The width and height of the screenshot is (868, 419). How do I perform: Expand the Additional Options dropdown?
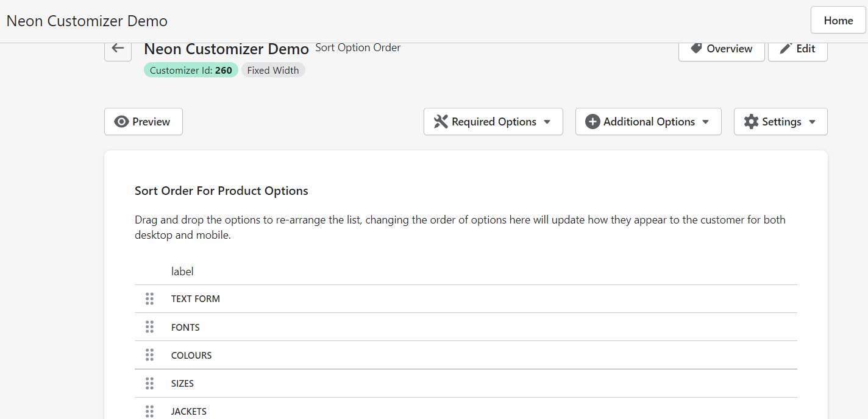(648, 122)
